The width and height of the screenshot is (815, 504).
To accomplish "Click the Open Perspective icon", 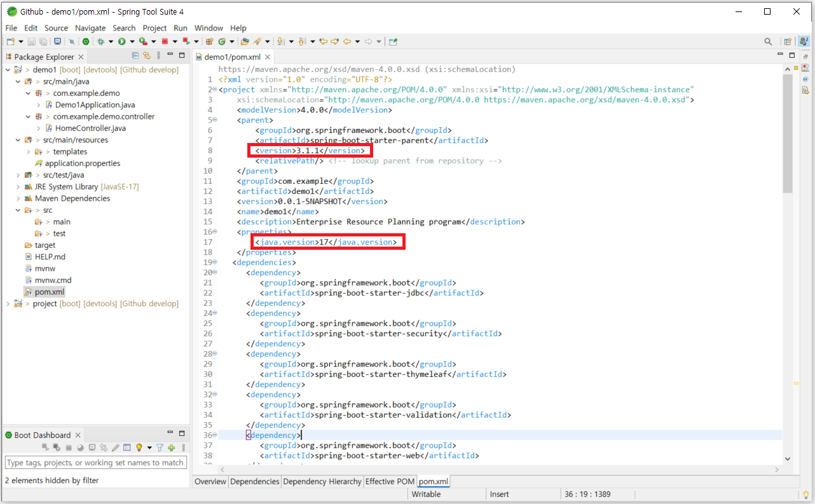I will tap(788, 41).
